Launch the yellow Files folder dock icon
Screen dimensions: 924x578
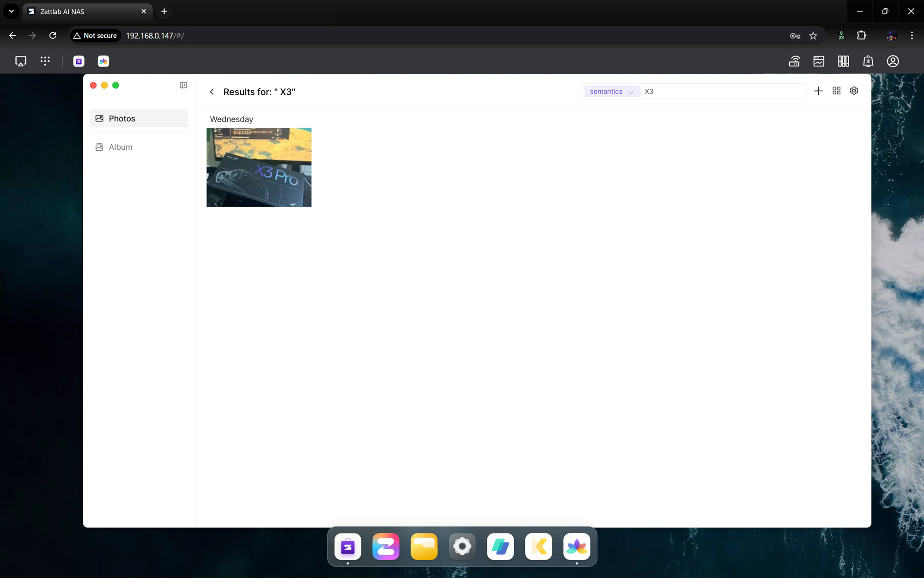424,547
